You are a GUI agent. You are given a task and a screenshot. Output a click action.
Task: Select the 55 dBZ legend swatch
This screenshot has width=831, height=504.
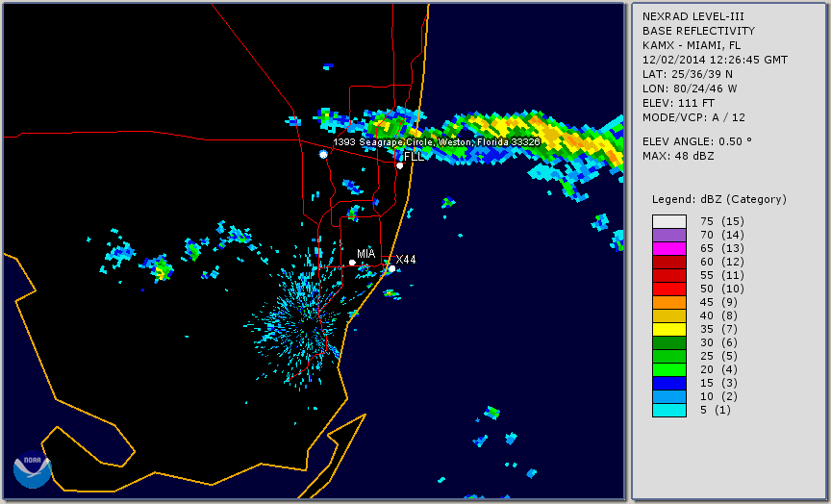669,276
